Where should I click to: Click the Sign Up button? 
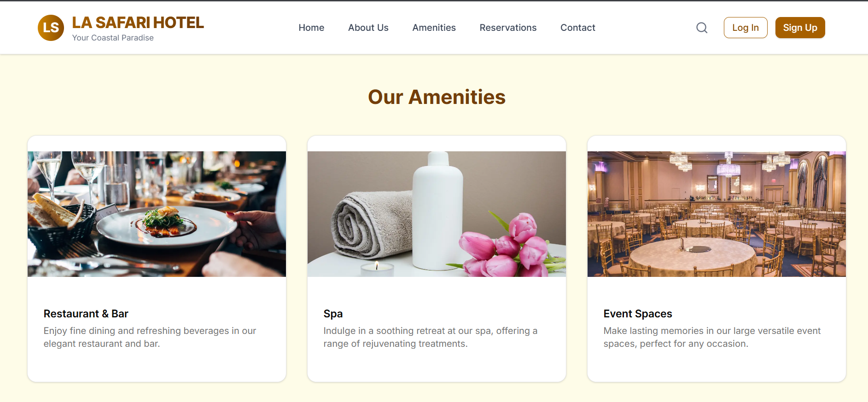[x=800, y=28]
